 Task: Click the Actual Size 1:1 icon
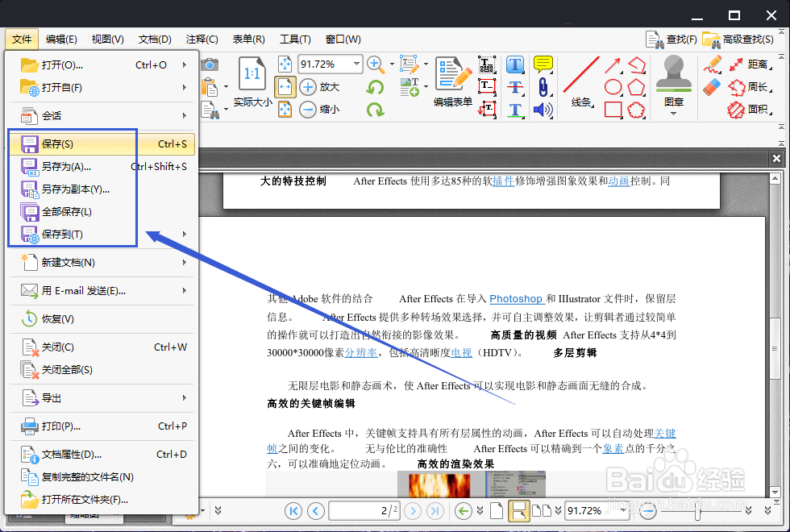(252, 74)
